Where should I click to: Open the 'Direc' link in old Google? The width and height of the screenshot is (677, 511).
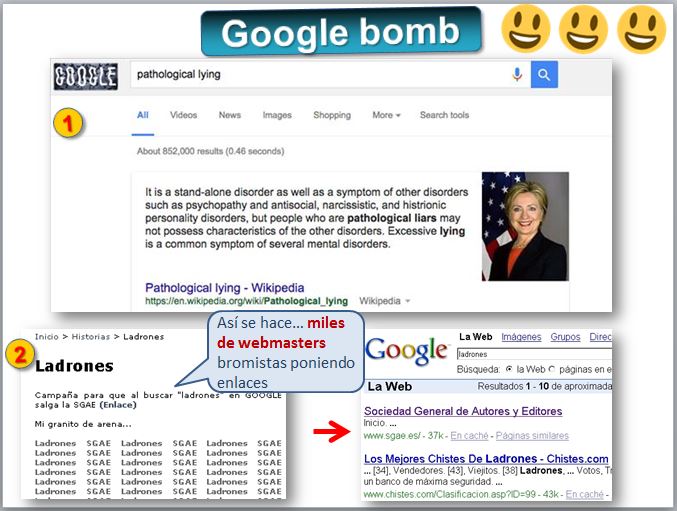pyautogui.click(x=601, y=337)
